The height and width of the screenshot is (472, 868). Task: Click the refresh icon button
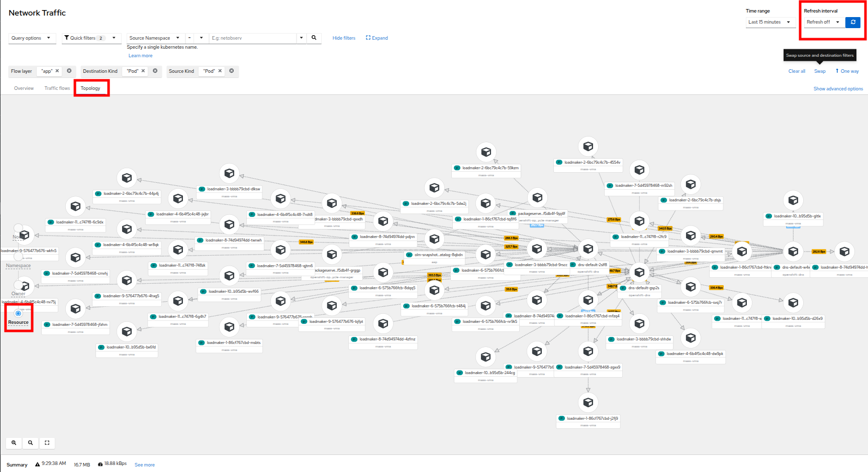(x=853, y=22)
